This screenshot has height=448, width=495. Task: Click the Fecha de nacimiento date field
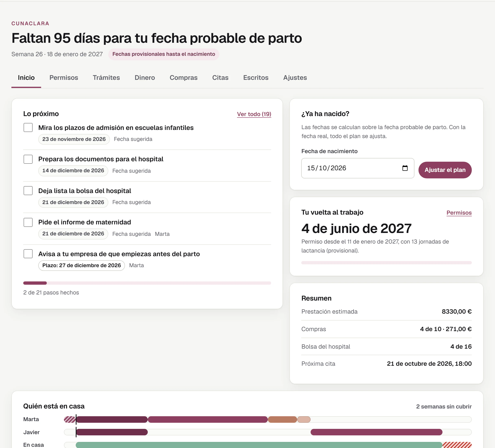357,168
